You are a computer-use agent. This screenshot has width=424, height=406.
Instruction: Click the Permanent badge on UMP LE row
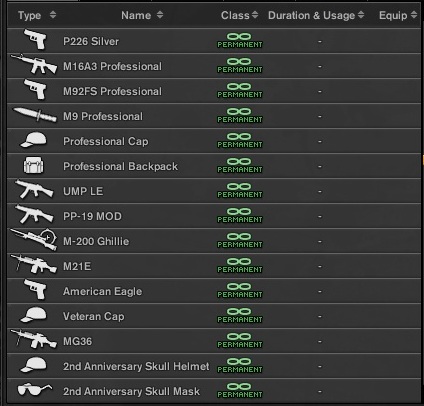tap(240, 191)
